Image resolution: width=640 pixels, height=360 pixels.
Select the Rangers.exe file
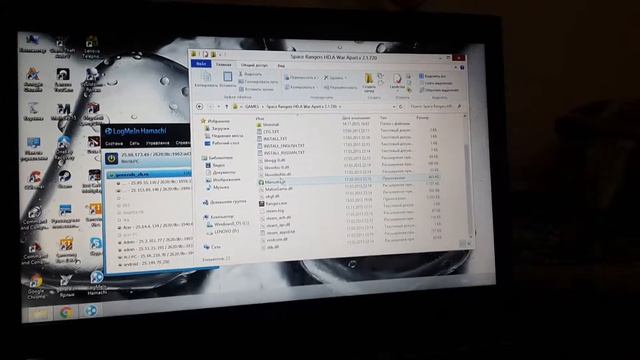(273, 203)
